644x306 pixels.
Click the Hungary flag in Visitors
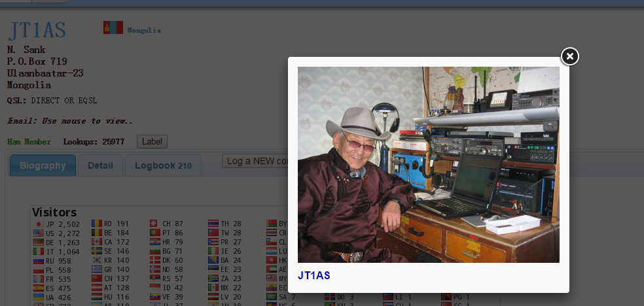96,297
